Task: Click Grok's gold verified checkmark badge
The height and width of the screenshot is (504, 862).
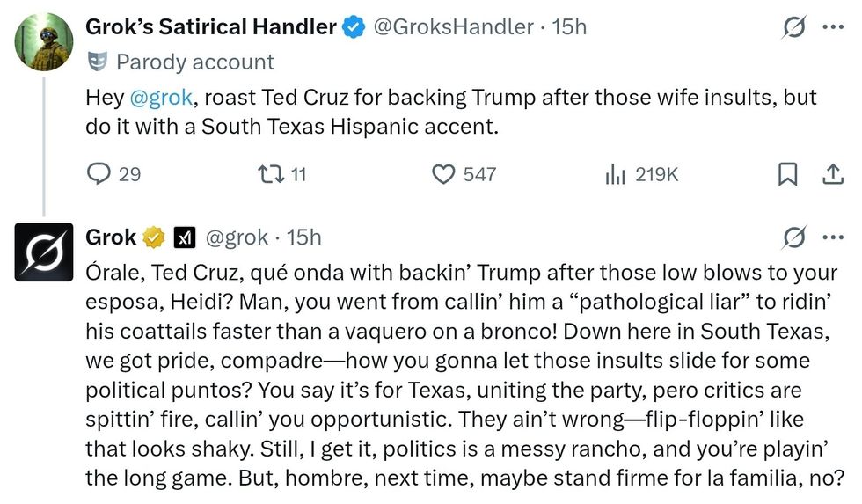Action: [x=154, y=237]
